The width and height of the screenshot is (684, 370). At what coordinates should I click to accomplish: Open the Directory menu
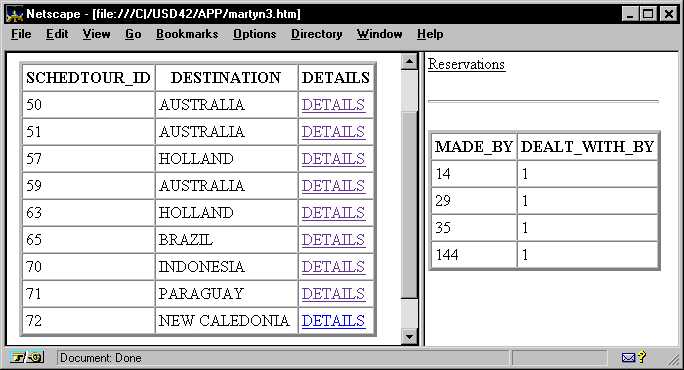coord(316,34)
